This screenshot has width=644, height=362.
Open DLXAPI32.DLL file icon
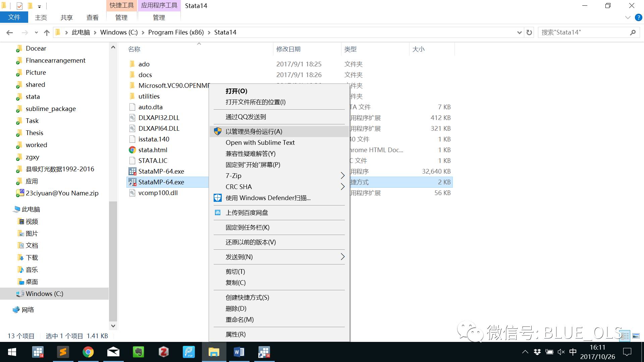pyautogui.click(x=132, y=118)
